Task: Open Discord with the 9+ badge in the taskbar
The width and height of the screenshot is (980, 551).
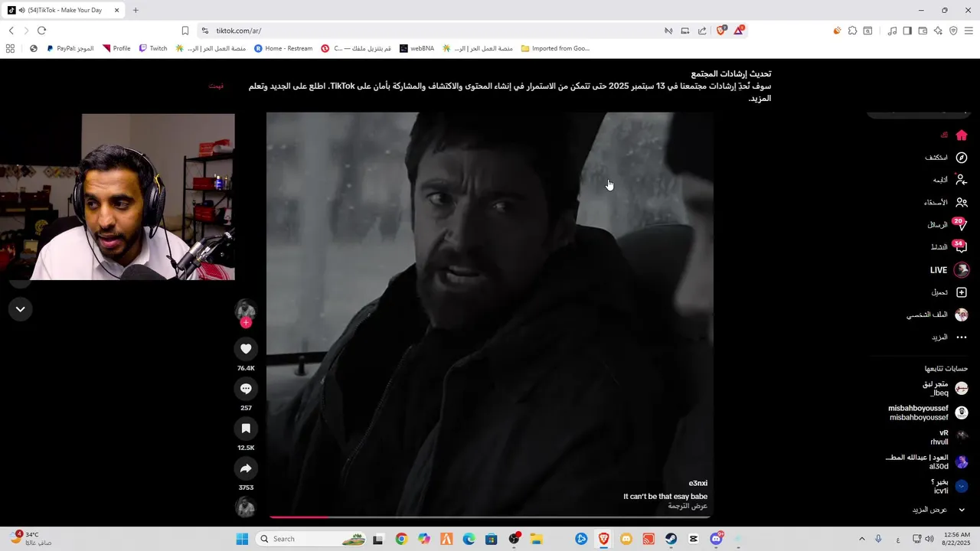Action: pos(717,539)
